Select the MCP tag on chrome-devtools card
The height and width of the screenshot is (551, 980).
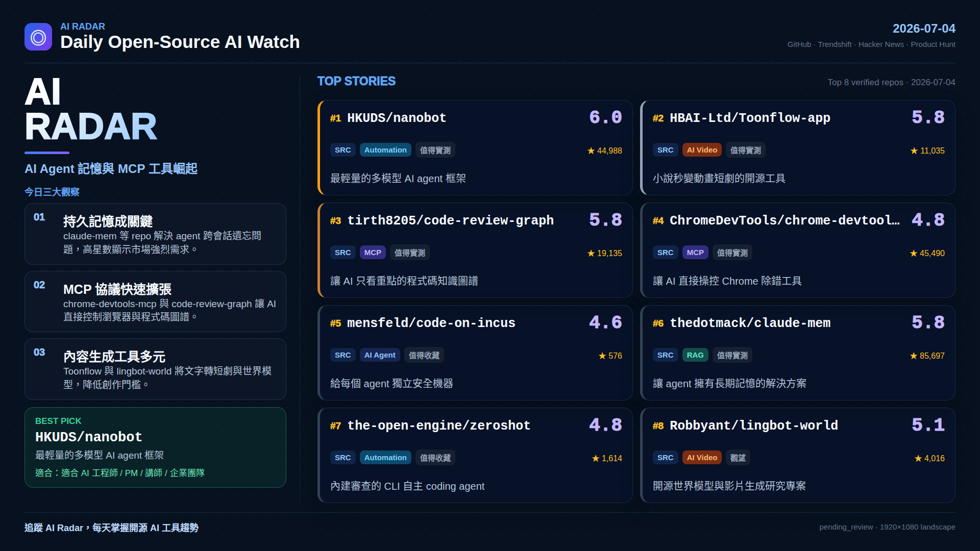point(695,253)
